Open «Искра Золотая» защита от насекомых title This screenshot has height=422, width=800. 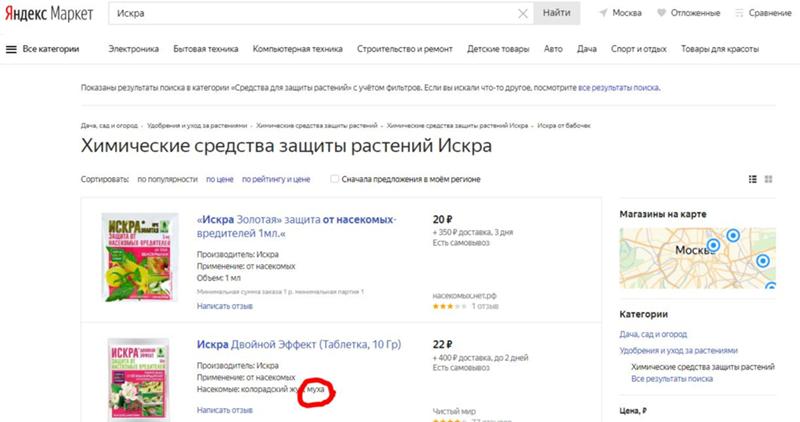click(x=296, y=226)
